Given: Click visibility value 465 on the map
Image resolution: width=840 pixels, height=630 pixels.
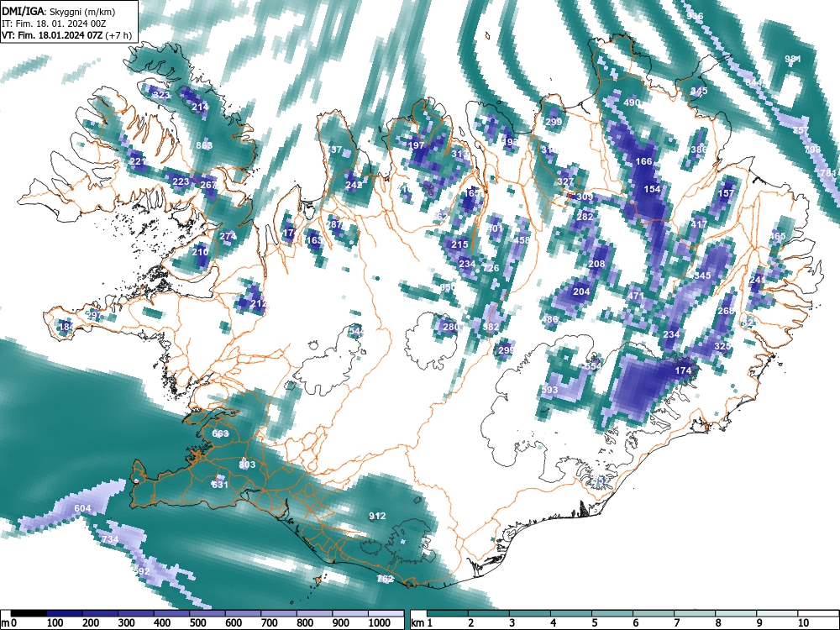Looking at the screenshot, I should pyautogui.click(x=777, y=236).
